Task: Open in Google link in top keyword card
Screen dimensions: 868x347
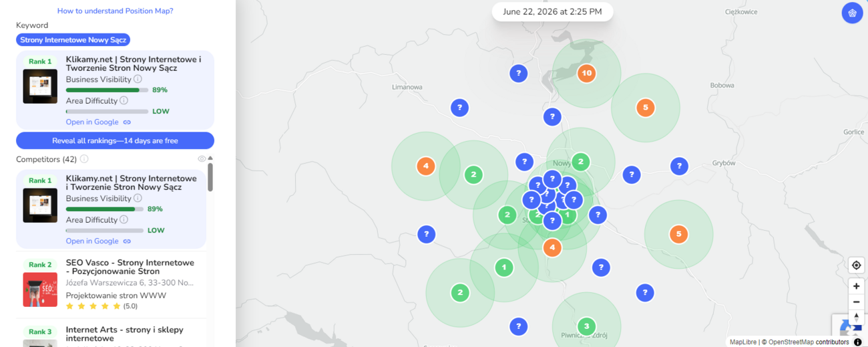Action: (92, 122)
